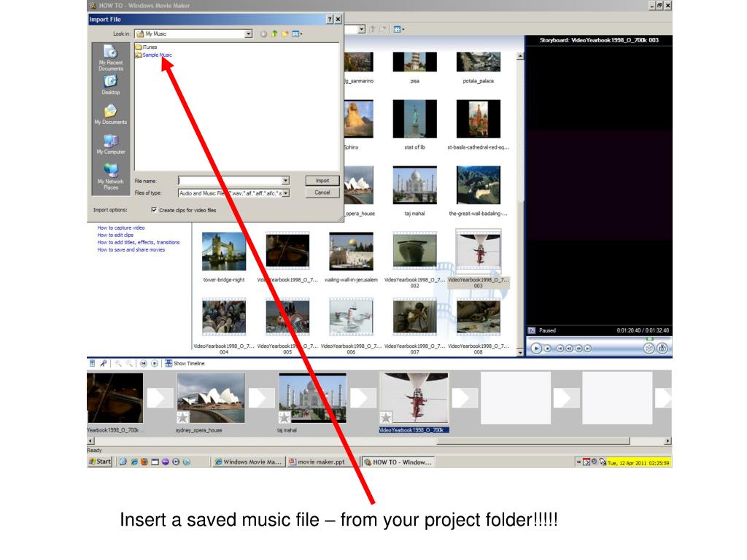Select VideoYearbook1998 clip 006 thumbnail
747x560 pixels.
(351, 317)
